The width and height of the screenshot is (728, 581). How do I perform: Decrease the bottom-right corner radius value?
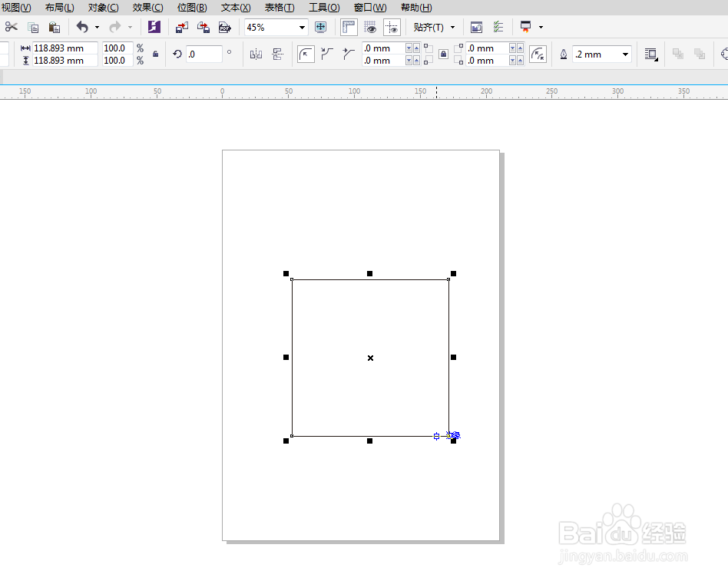[512, 61]
